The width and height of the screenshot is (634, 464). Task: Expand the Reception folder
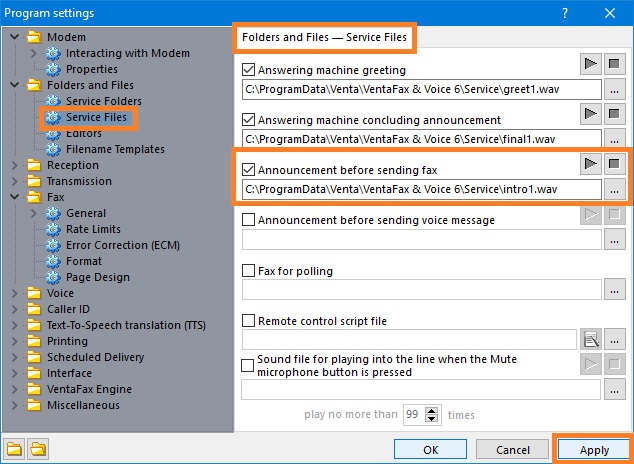pyautogui.click(x=15, y=165)
